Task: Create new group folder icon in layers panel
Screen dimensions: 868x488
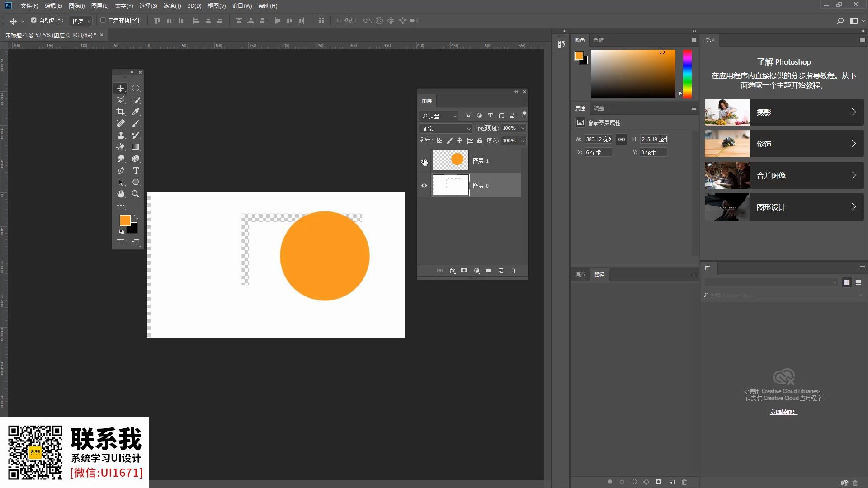Action: click(x=489, y=271)
